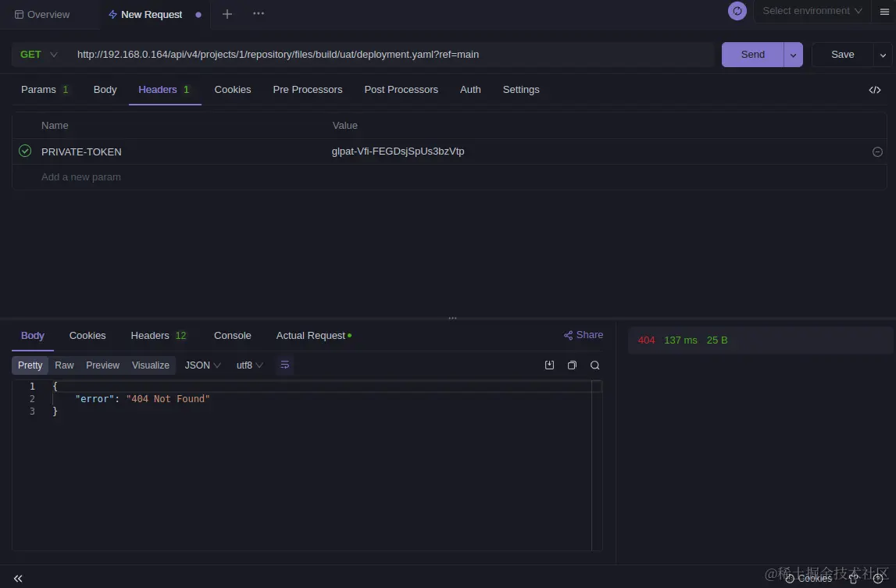Open the Pre Processors tab
896x588 pixels.
[x=308, y=90]
